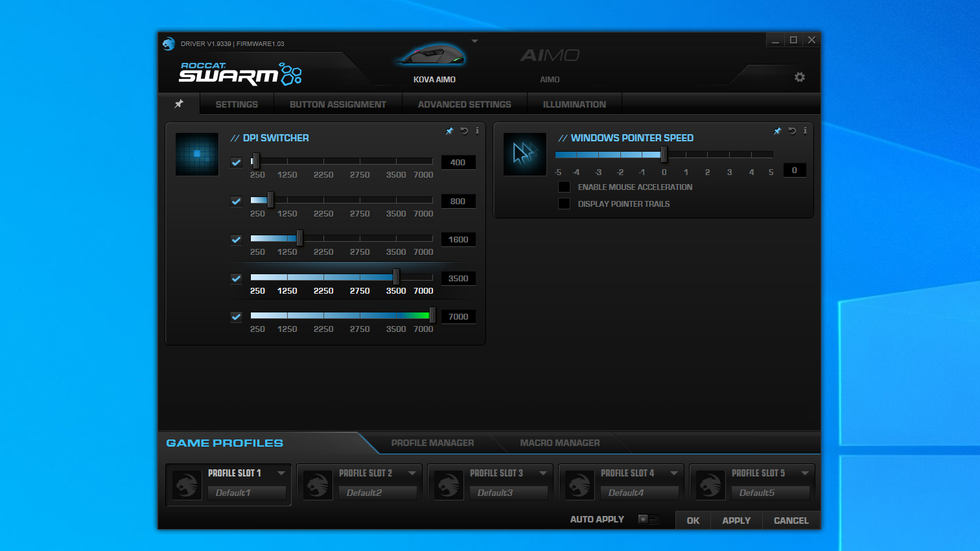Toggle the Auto Apply switch

[649, 519]
